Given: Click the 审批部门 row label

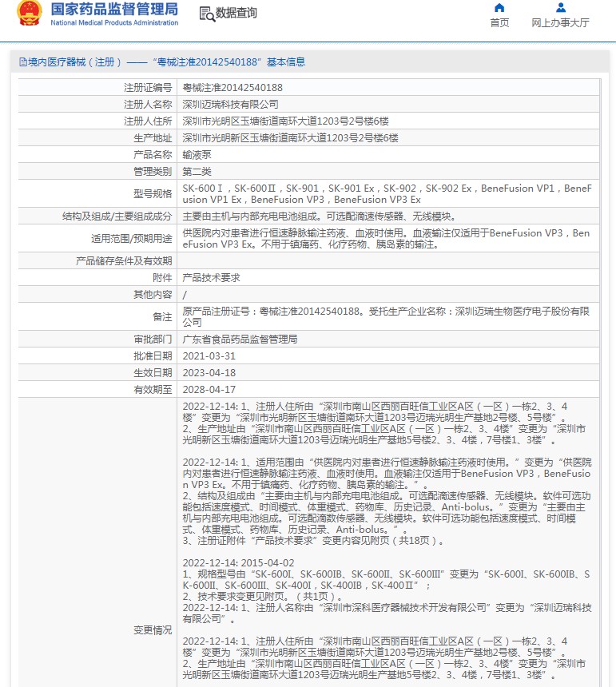Looking at the screenshot, I should tap(153, 340).
